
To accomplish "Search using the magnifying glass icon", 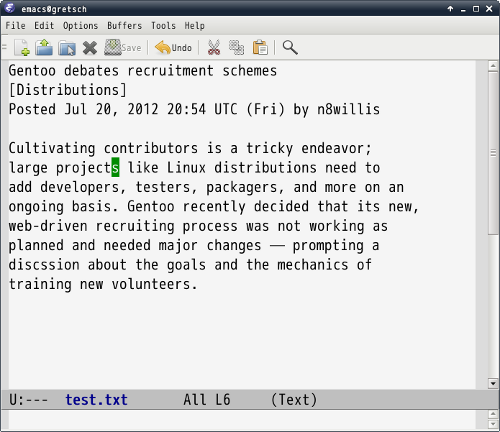I will [290, 47].
